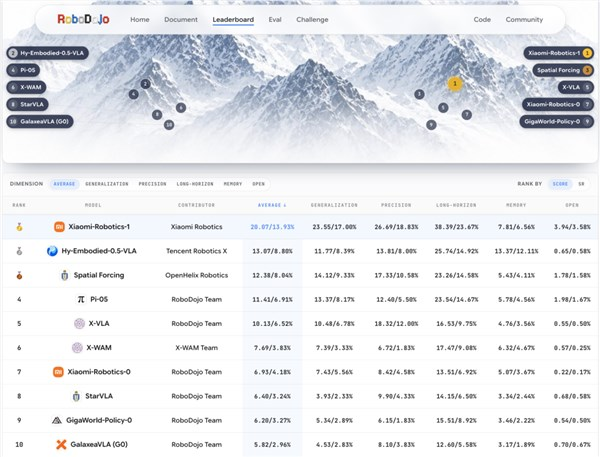This screenshot has width=600, height=457.
Task: Click the GalaxeaVLA orange X icon
Action: tap(61, 444)
